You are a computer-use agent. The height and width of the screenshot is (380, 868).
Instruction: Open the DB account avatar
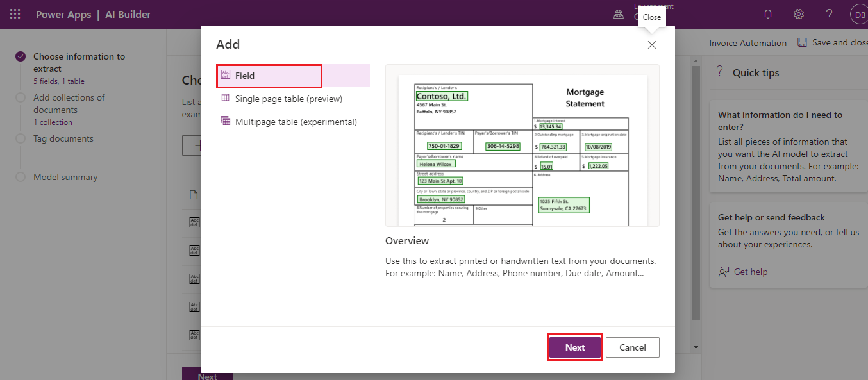click(859, 14)
